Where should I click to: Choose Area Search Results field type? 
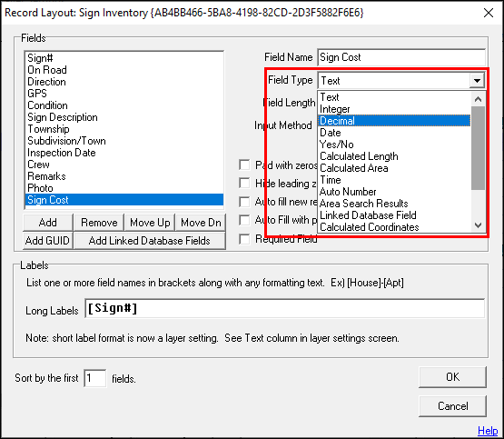(394, 204)
